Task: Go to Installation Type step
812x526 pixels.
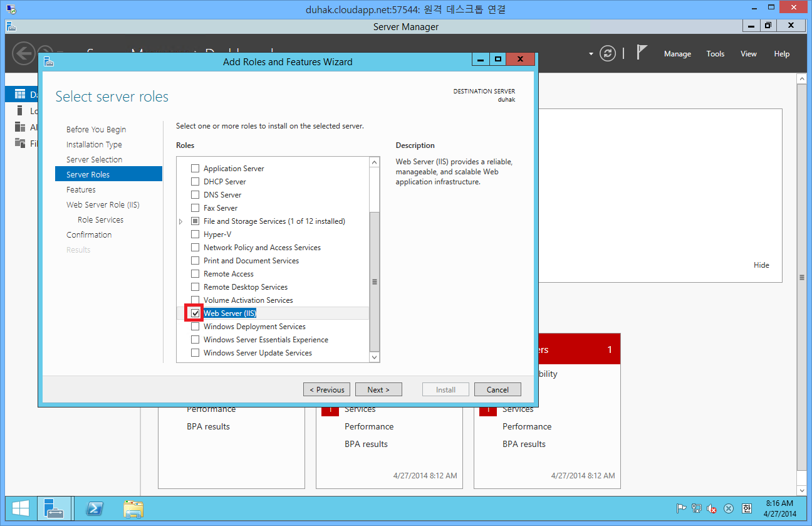Action: coord(94,145)
